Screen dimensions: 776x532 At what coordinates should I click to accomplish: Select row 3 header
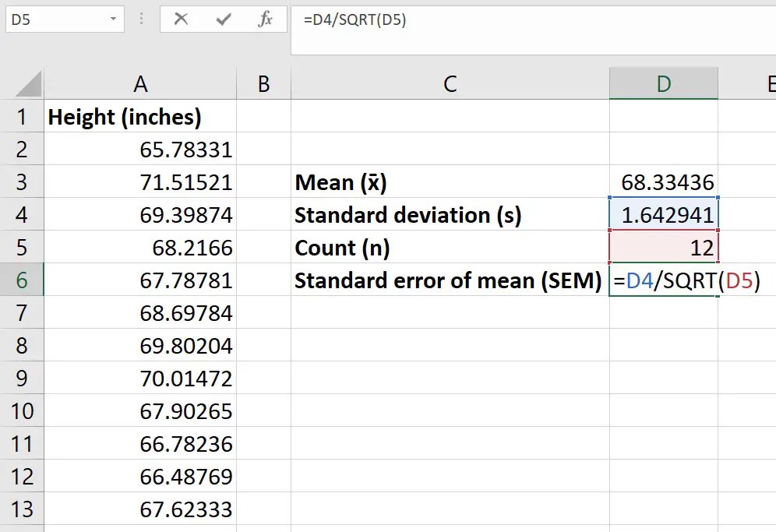coord(22,181)
